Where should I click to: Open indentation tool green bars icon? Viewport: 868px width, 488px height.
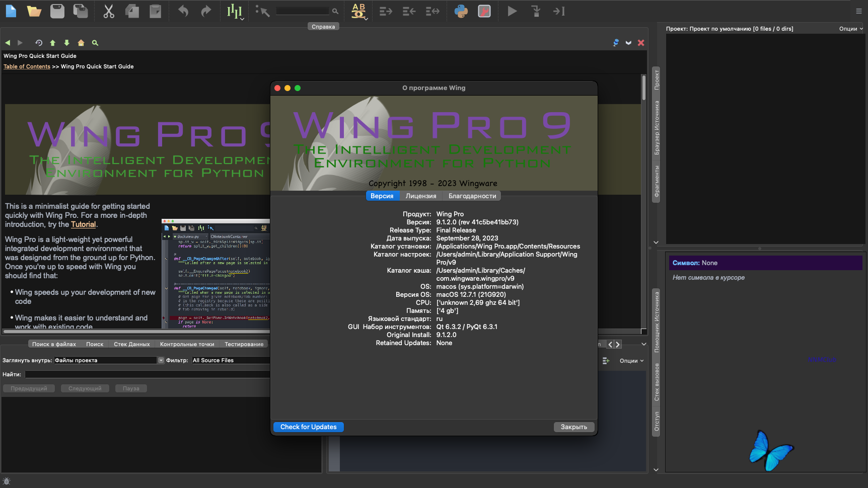pyautogui.click(x=234, y=11)
